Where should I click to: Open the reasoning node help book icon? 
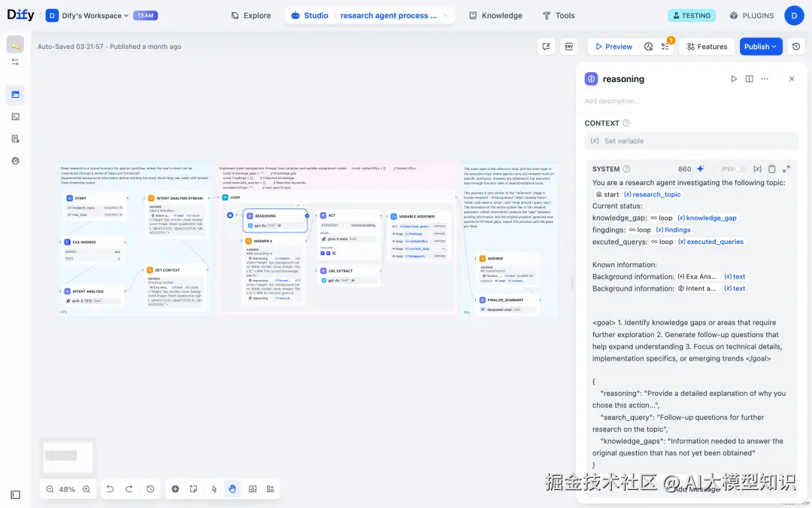pos(750,79)
